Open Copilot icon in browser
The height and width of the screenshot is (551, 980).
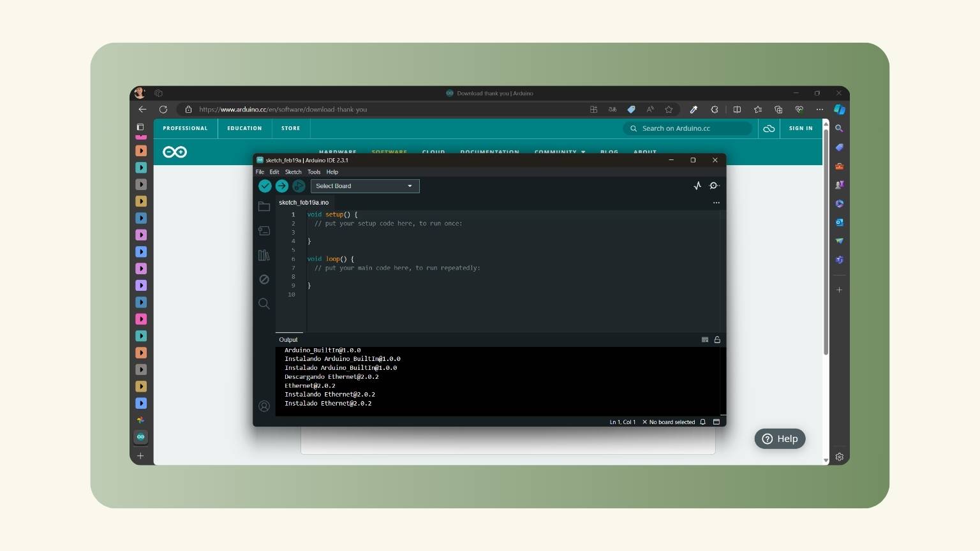[840, 109]
